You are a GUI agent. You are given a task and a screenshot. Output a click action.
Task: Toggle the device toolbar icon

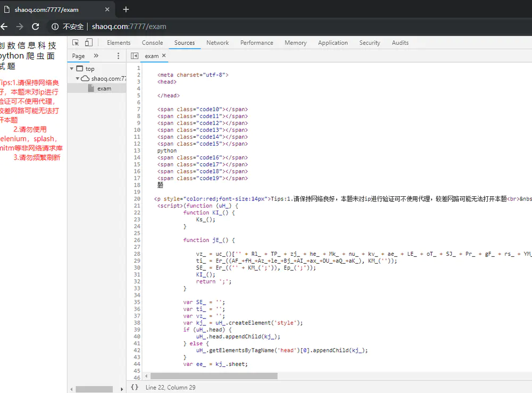coord(88,43)
